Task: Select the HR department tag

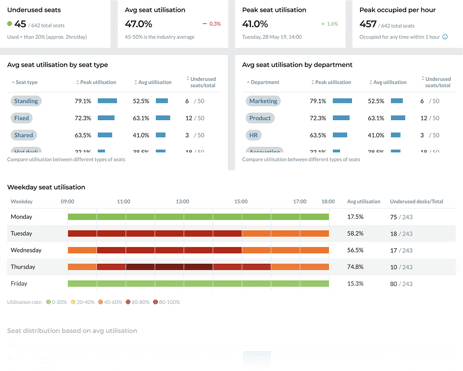Action: click(253, 135)
